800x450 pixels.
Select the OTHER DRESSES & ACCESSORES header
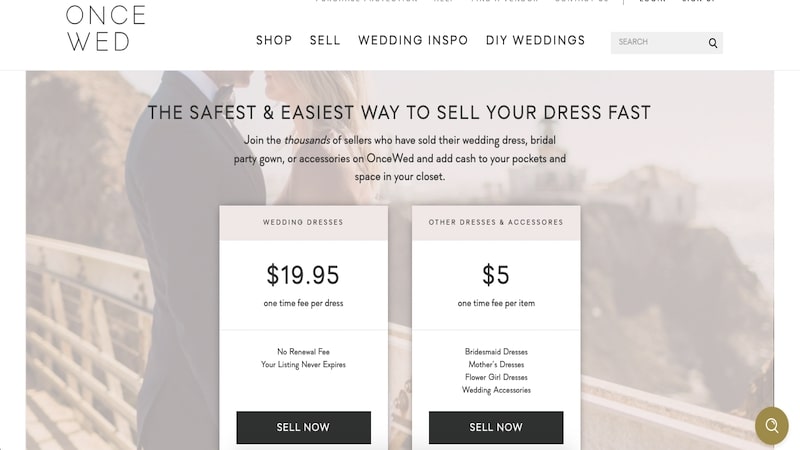tap(496, 222)
